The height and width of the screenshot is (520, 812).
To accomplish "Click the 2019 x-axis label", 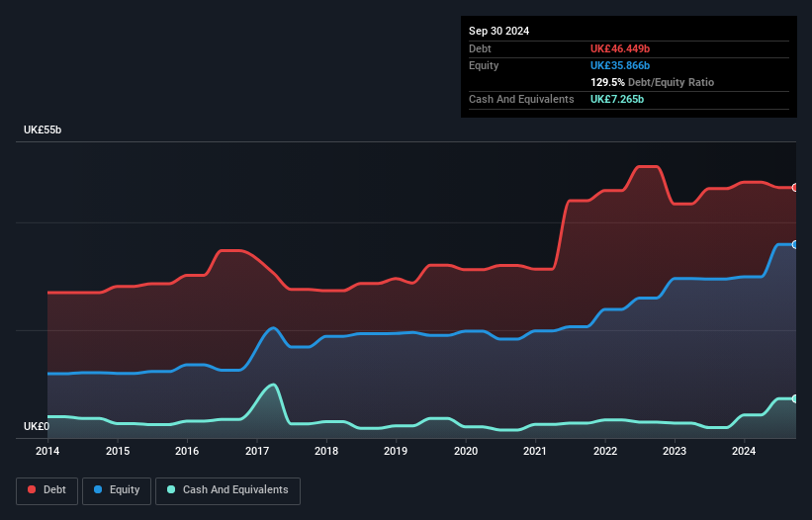I will [396, 451].
